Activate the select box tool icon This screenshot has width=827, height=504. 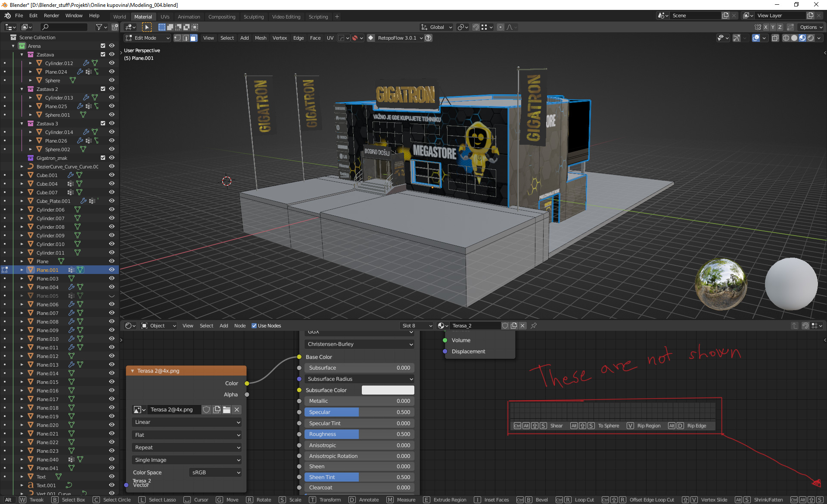[x=162, y=27]
